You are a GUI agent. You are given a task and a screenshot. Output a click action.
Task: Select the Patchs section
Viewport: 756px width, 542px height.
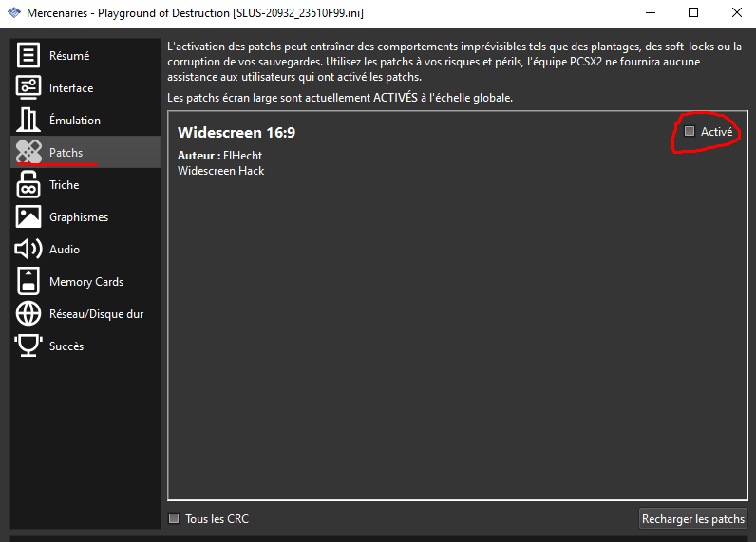(x=85, y=152)
